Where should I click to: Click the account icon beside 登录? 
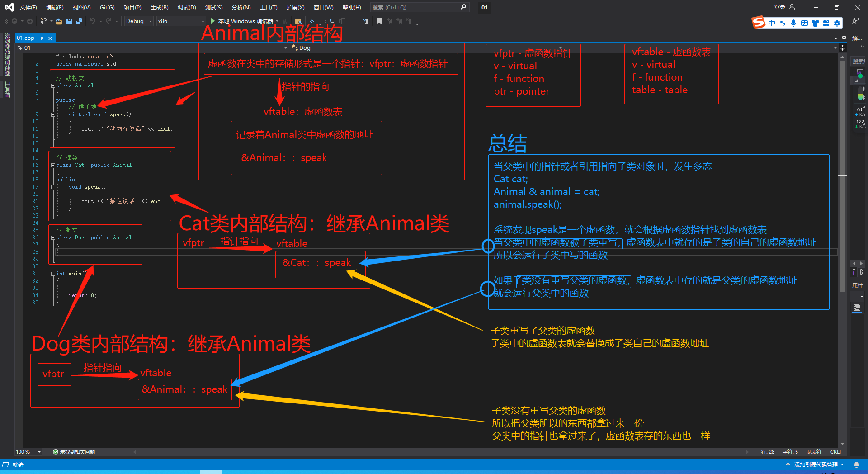[792, 7]
